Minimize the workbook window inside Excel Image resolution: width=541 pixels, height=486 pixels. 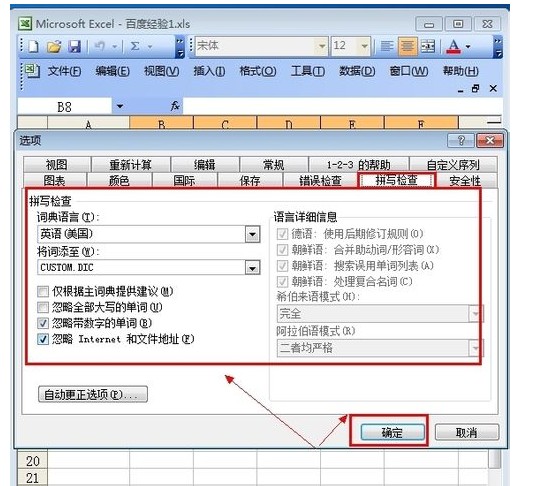[461, 90]
